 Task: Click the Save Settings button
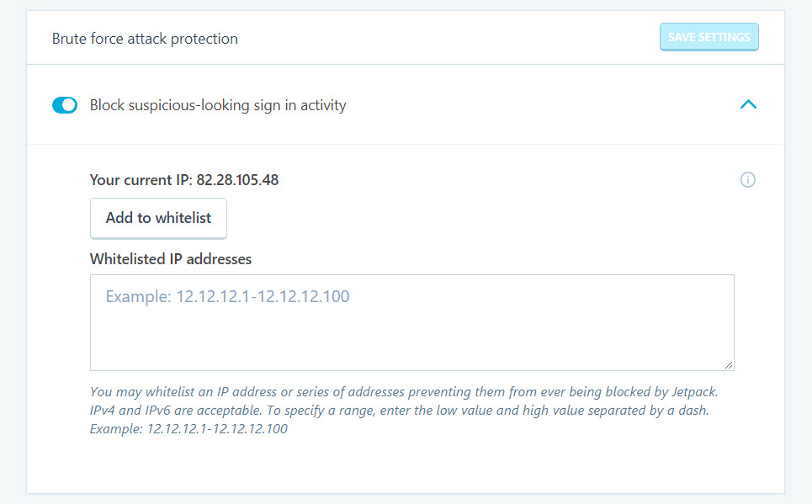[x=709, y=37]
